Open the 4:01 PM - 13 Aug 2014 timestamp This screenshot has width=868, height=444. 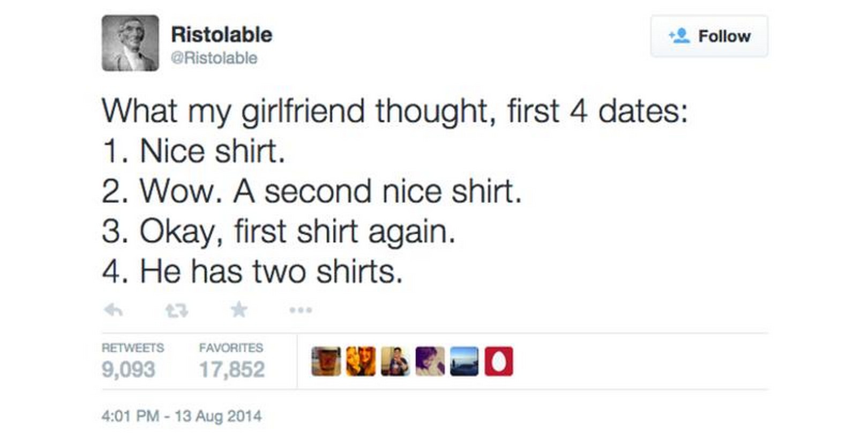point(182,416)
